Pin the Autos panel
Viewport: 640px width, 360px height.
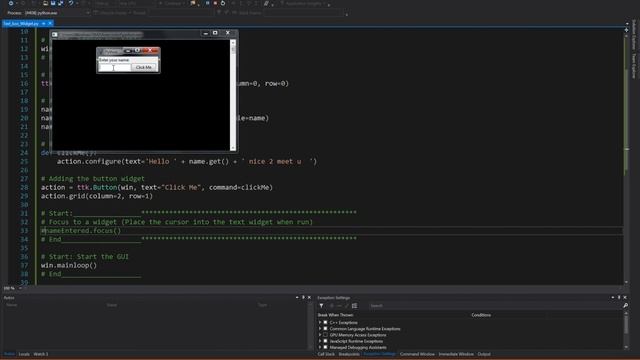point(303,298)
